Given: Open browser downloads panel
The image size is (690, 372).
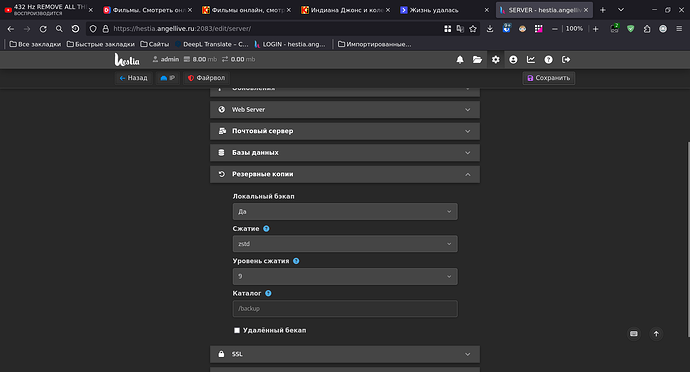Looking at the screenshot, I should 490,29.
